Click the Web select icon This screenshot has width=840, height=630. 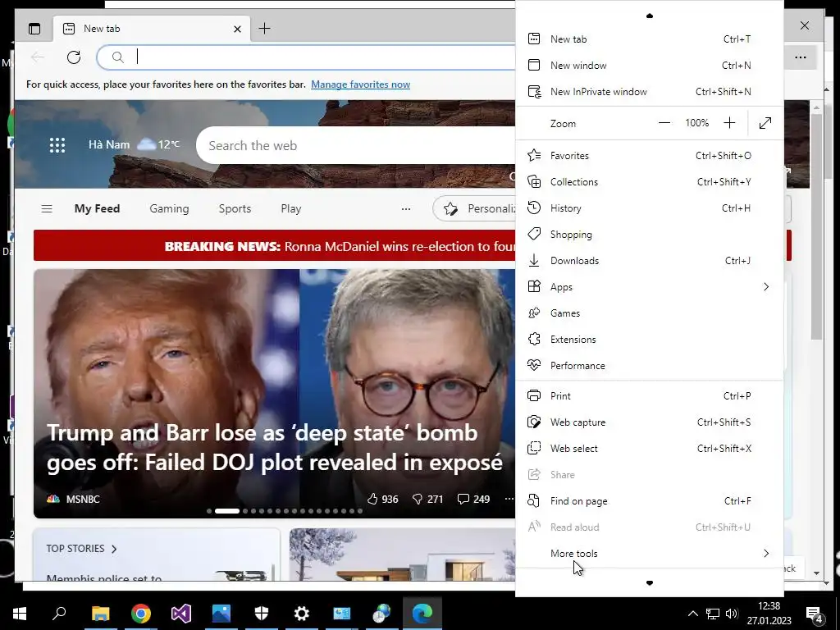coord(533,449)
